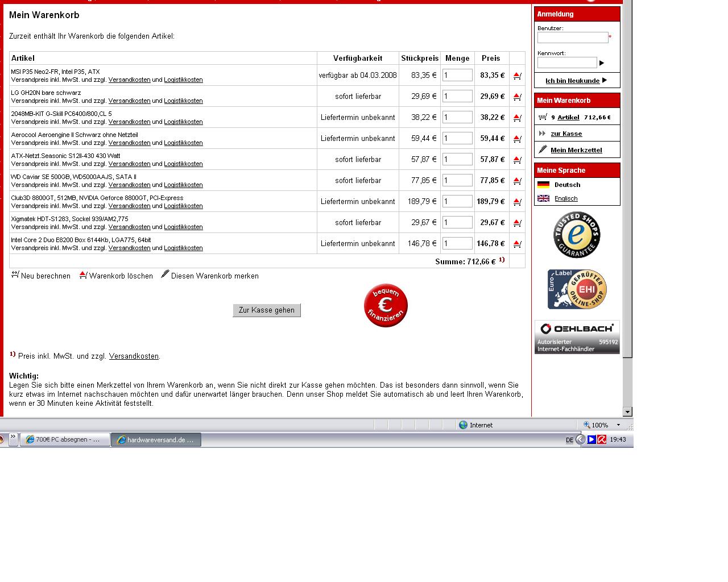The height and width of the screenshot is (582, 728).
Task: Edit quantity field for Club3D 8800GT
Action: pos(457,201)
